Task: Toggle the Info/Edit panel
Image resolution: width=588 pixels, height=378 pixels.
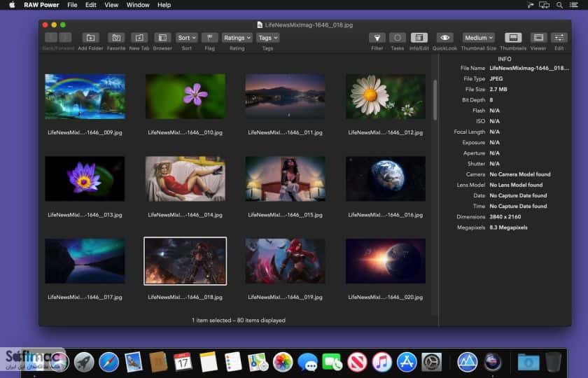Action: coord(419,38)
